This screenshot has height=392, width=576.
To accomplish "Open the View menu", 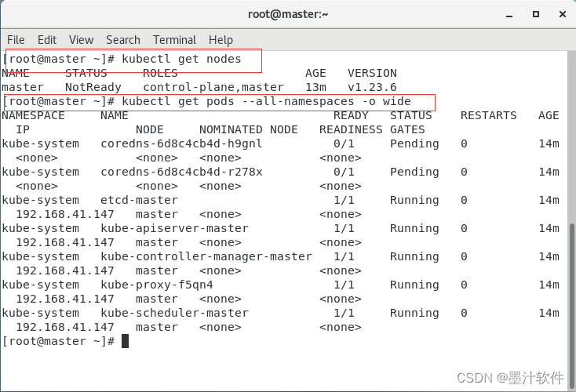I will point(81,40).
